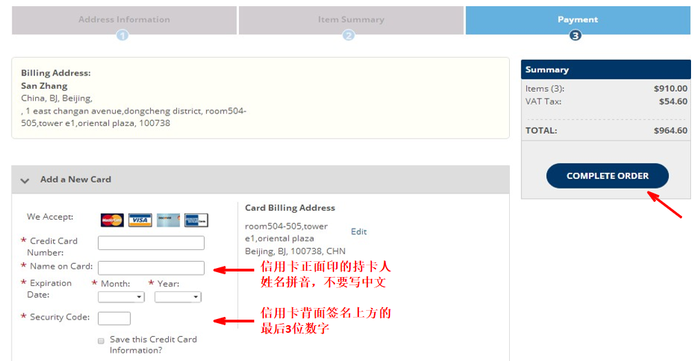Focus the Security Code field

pyautogui.click(x=114, y=319)
